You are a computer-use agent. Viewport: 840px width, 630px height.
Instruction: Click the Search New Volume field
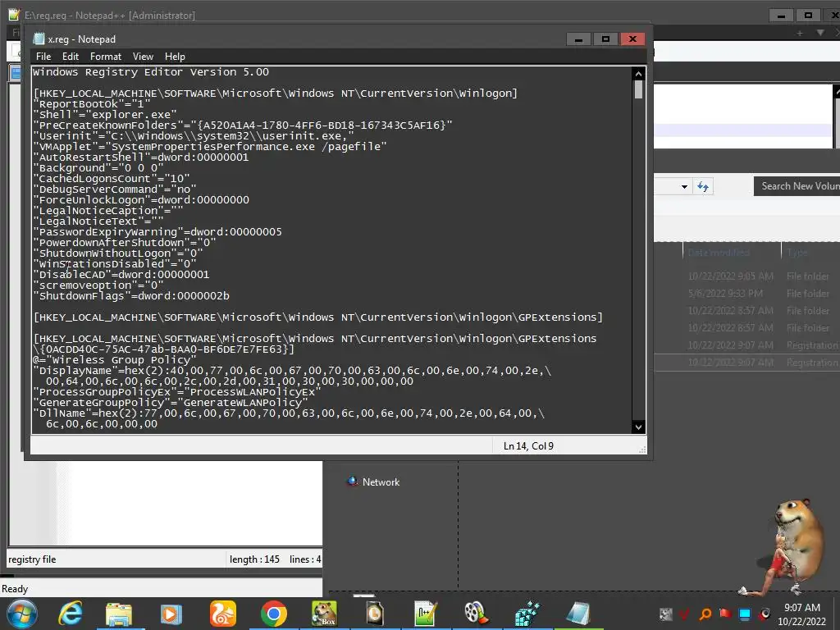pyautogui.click(x=797, y=186)
